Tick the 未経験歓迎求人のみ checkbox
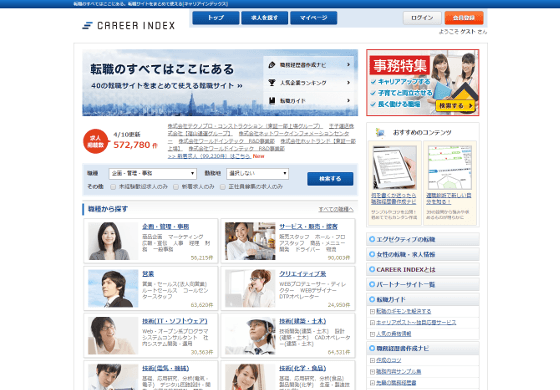Screen dimensions: 560x390 coord(113,187)
